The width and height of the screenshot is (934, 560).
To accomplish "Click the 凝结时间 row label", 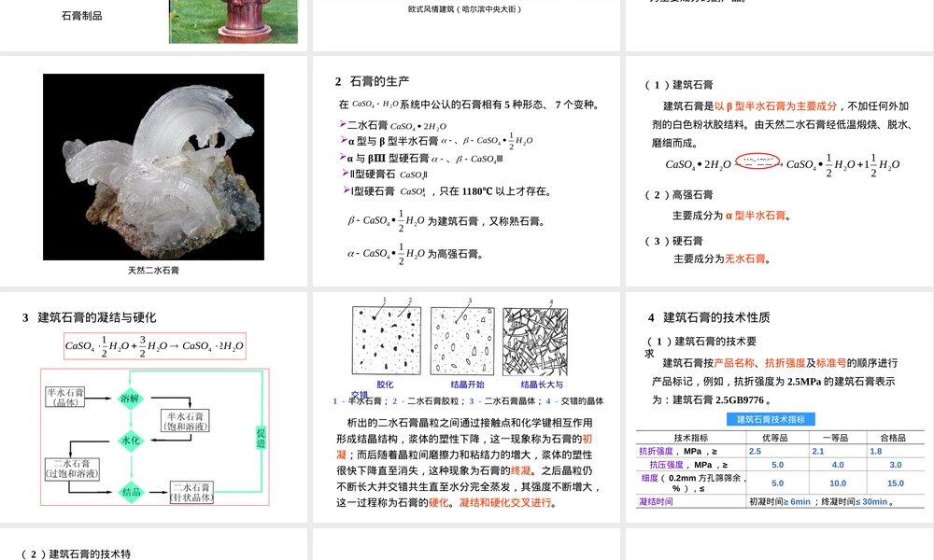I will (656, 502).
